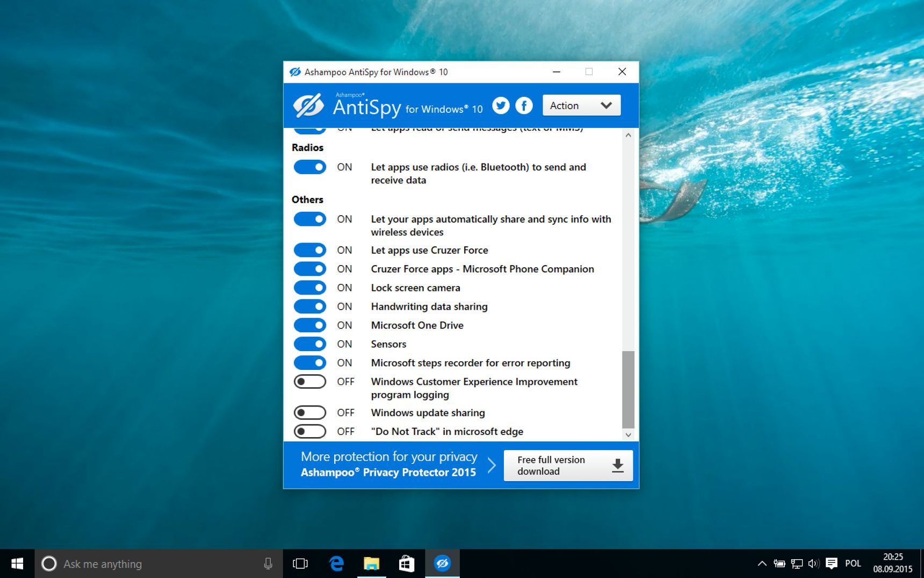Open Action Center notifications icon
Image resolution: width=924 pixels, height=578 pixels.
pyautogui.click(x=832, y=563)
